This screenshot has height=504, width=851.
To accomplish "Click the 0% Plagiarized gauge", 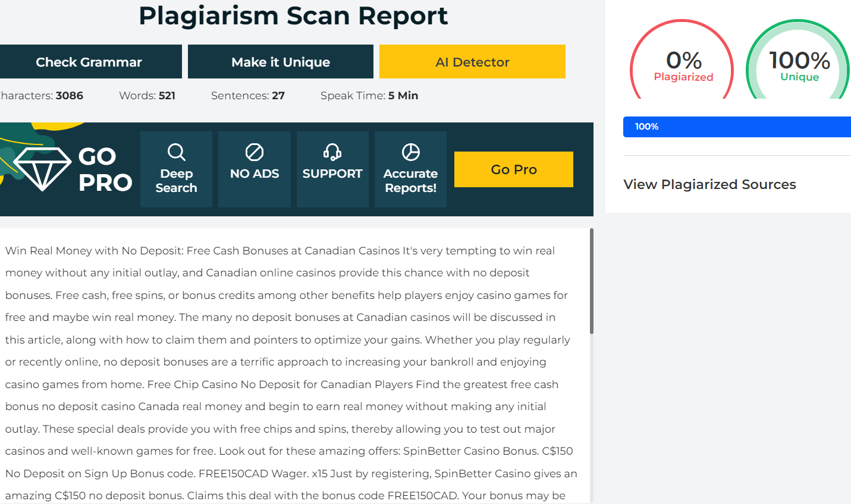I will 682,59.
